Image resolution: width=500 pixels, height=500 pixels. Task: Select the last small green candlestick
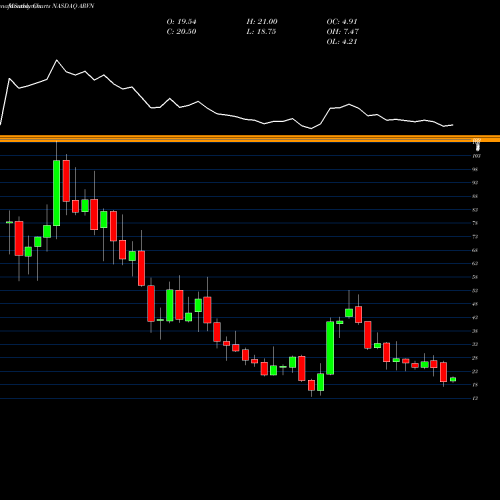[453, 379]
